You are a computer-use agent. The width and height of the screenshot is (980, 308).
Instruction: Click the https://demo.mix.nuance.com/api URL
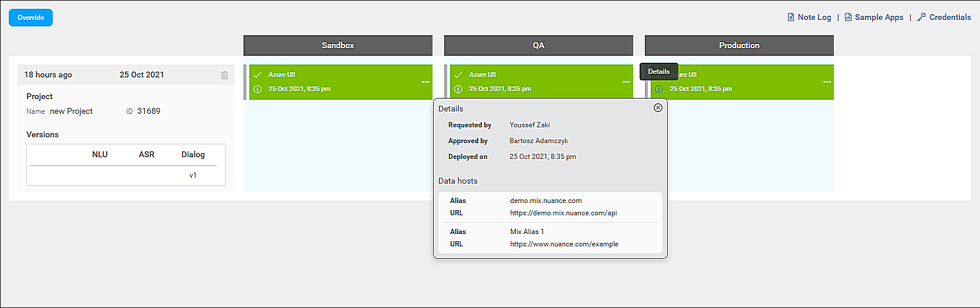[x=563, y=213]
